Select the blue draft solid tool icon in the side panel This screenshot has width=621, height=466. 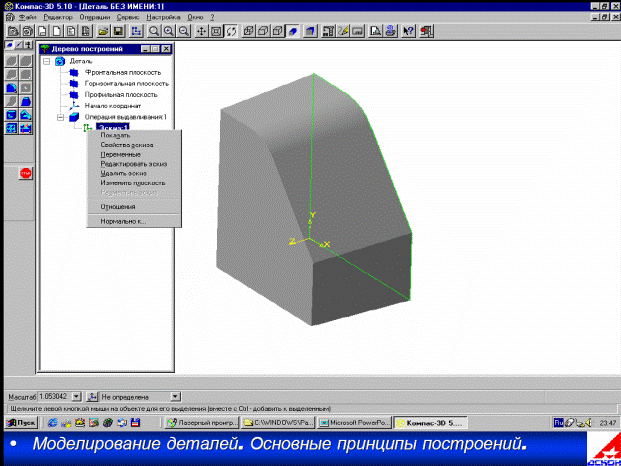tap(26, 101)
